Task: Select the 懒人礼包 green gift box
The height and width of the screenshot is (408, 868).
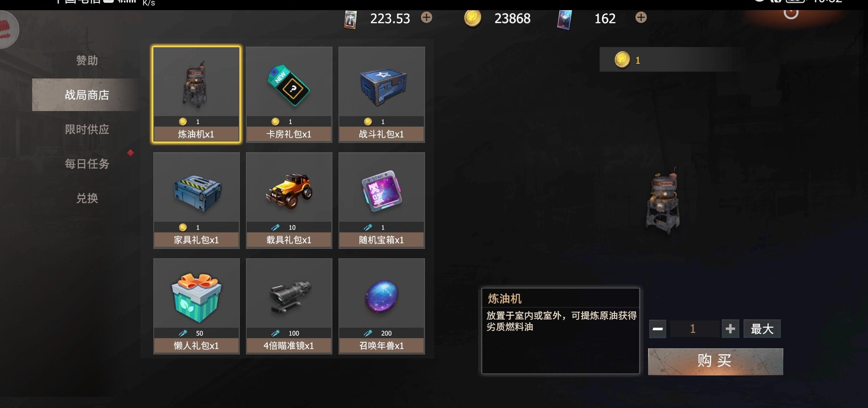Action: pos(196,306)
